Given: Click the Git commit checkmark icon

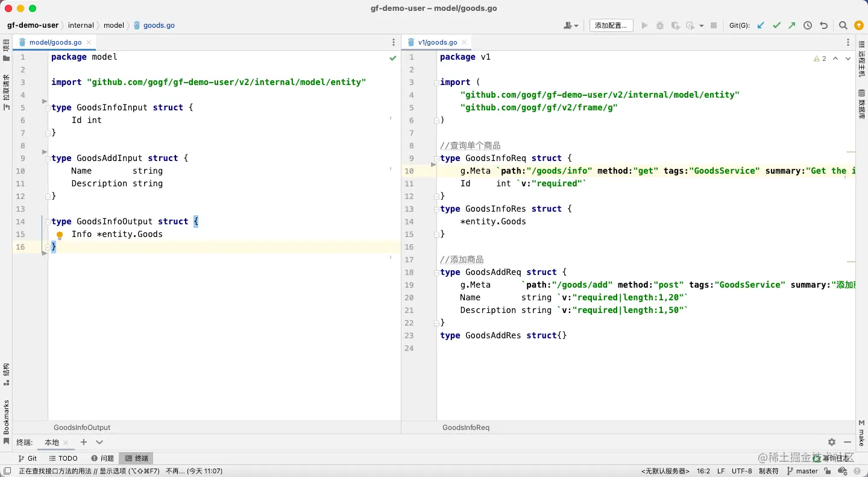Looking at the screenshot, I should point(776,25).
